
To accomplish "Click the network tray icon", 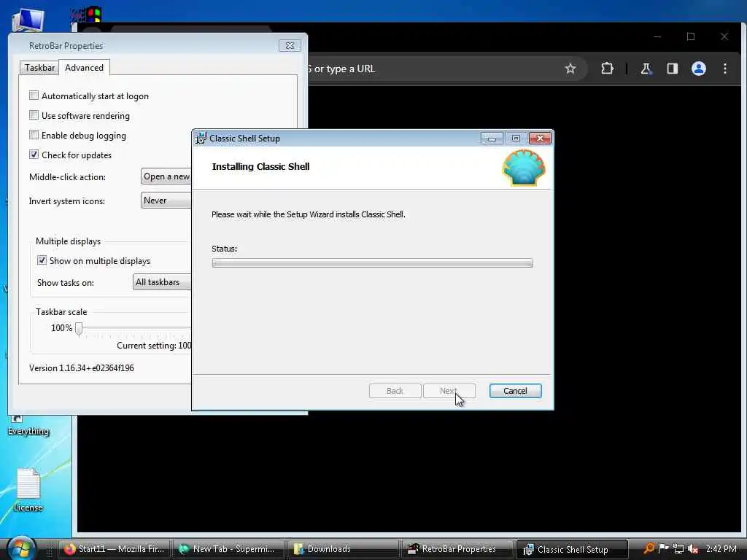I will [678, 548].
